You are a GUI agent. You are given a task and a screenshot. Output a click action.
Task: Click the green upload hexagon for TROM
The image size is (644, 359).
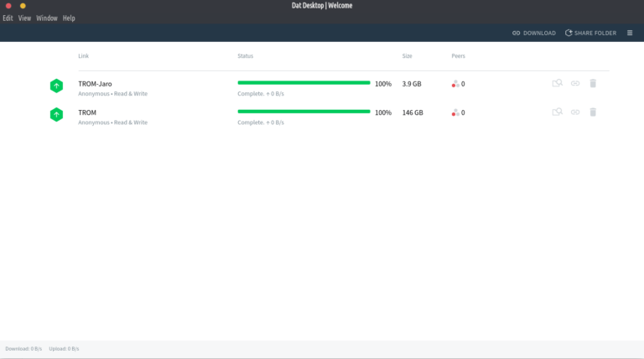point(56,114)
